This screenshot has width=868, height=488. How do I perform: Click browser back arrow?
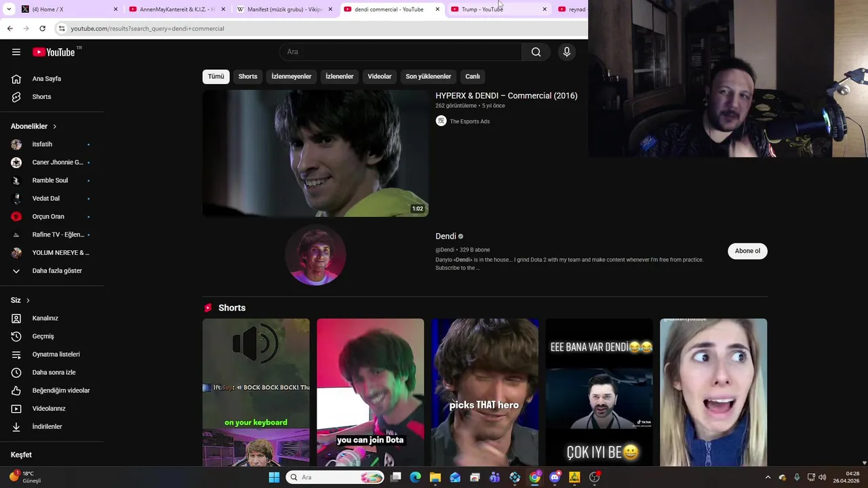pyautogui.click(x=9, y=28)
